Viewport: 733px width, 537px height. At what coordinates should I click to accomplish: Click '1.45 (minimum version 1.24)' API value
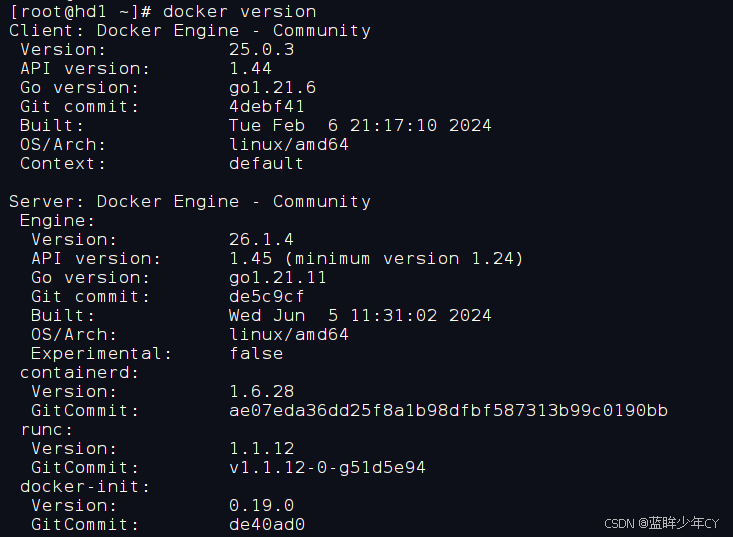[376, 258]
